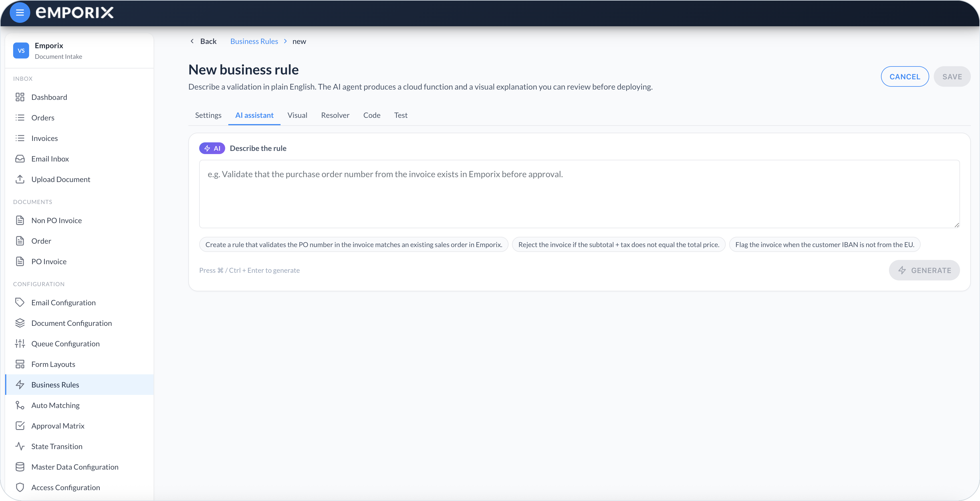The height and width of the screenshot is (501, 980).
Task: Choose the PO number validation suggestion
Action: [x=354, y=245]
